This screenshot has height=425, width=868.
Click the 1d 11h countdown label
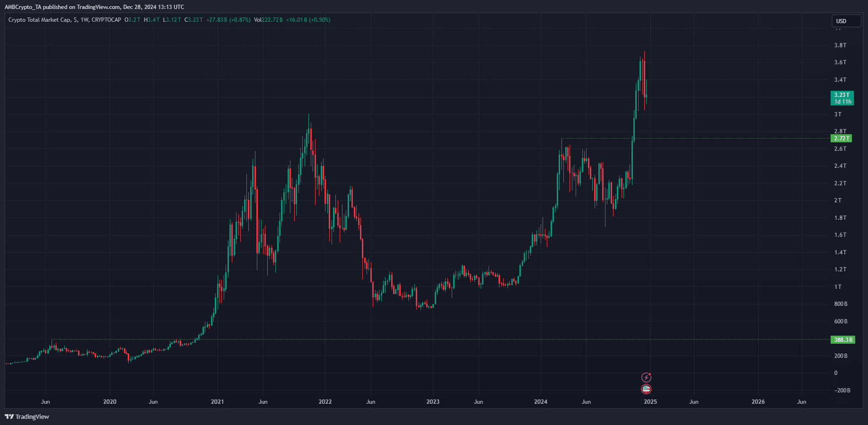(x=842, y=102)
